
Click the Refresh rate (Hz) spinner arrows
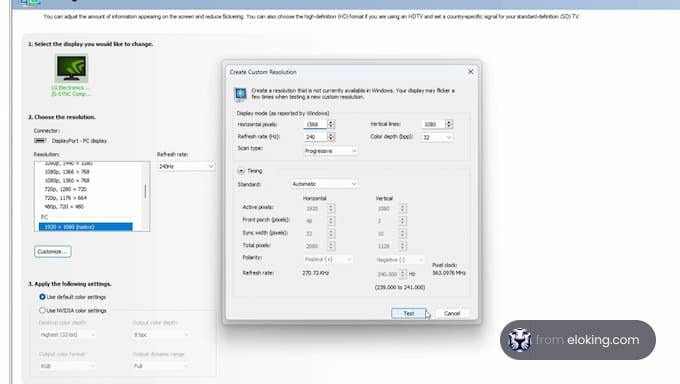click(x=331, y=137)
